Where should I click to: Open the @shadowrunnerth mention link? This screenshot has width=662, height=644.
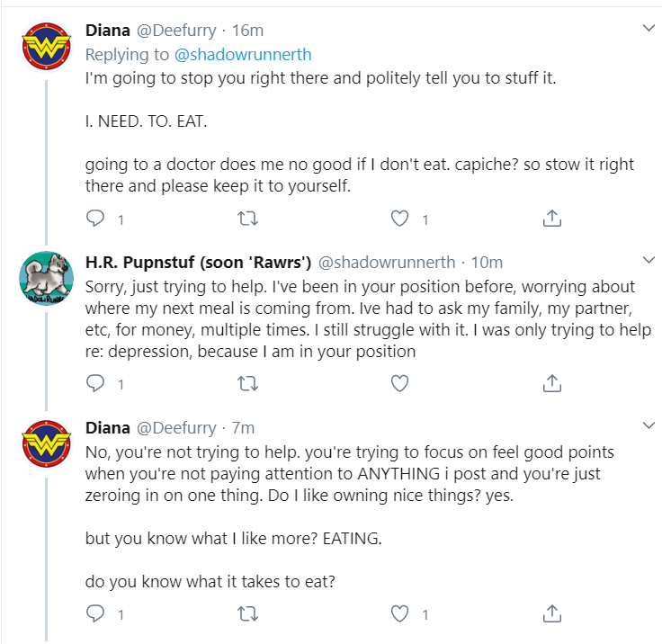click(243, 55)
